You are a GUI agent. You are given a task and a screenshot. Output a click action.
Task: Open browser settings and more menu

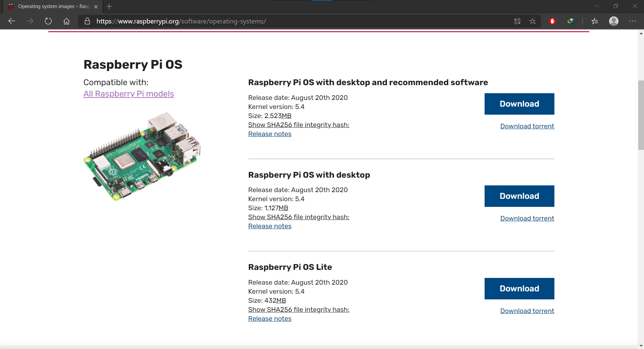tap(633, 21)
